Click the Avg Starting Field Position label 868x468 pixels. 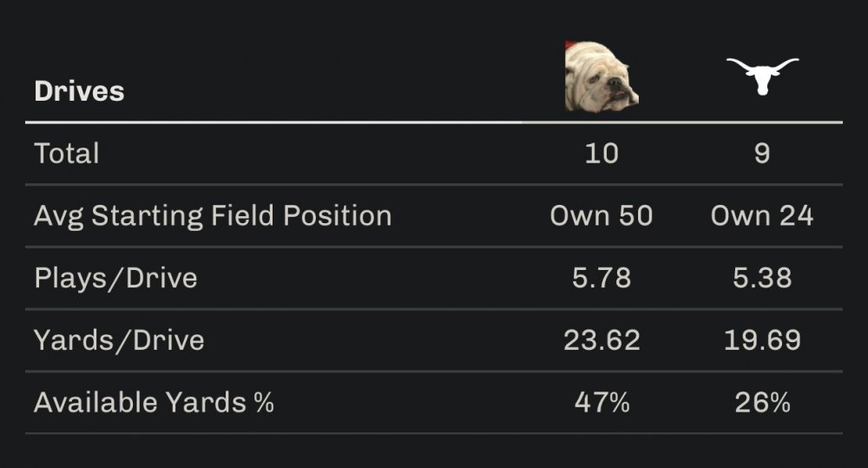pyautogui.click(x=213, y=215)
